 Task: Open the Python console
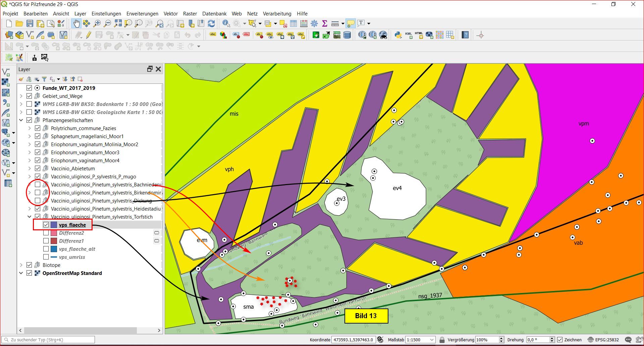pos(398,35)
